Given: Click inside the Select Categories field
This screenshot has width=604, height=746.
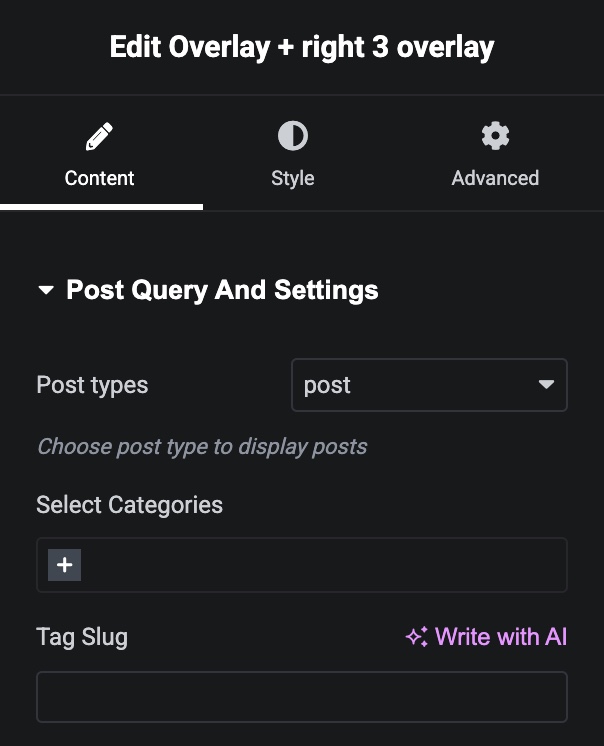Looking at the screenshot, I should [320, 565].
